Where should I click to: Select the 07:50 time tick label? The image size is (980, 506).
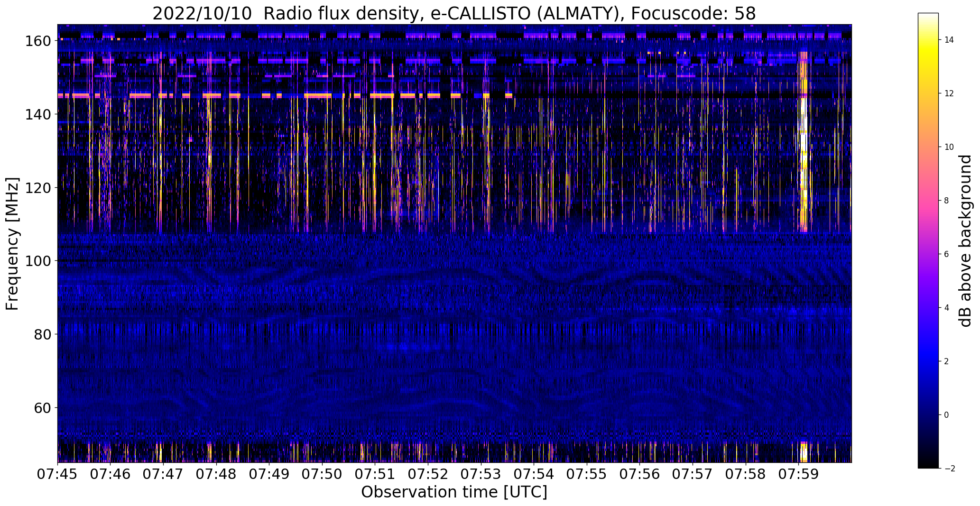[322, 474]
